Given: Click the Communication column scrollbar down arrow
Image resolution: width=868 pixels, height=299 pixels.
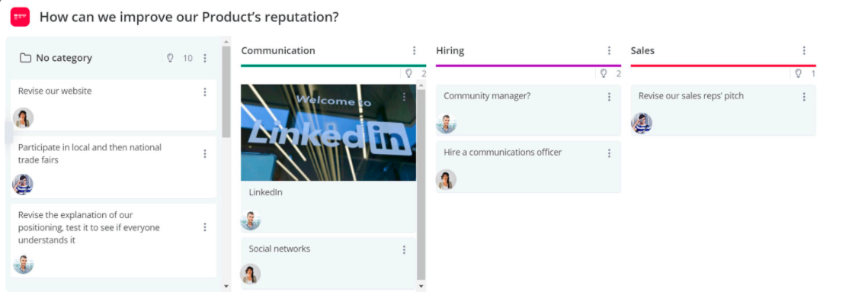Looking at the screenshot, I should pyautogui.click(x=421, y=286).
